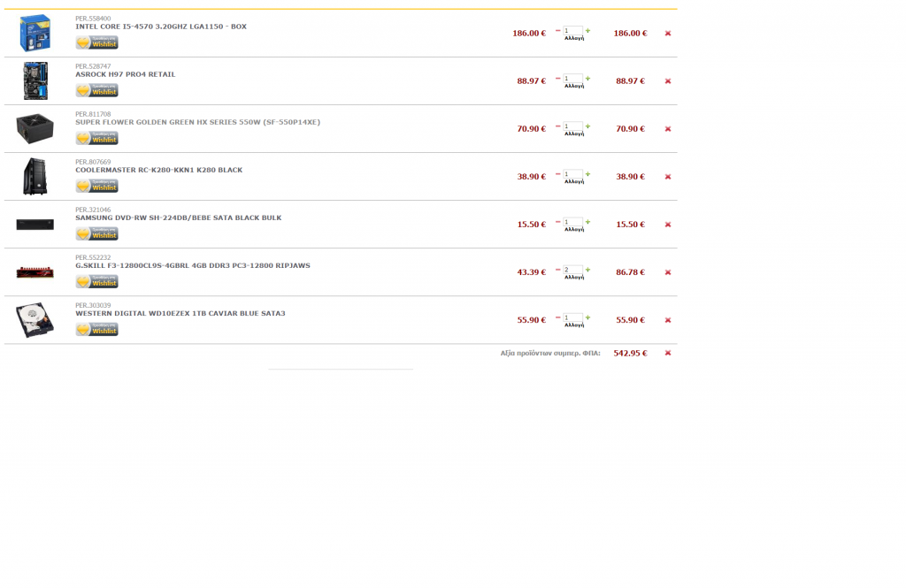Open the ASRock H97 Pro4 Retail product link
Image resolution: width=906 pixels, height=588 pixels.
coord(125,74)
